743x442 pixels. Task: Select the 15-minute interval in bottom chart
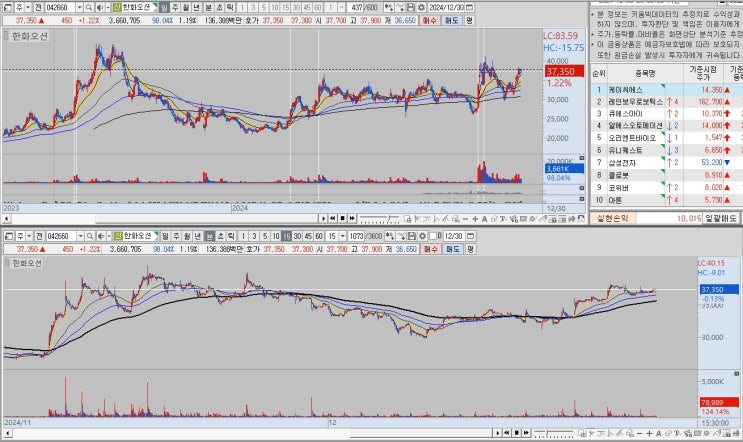click(287, 235)
